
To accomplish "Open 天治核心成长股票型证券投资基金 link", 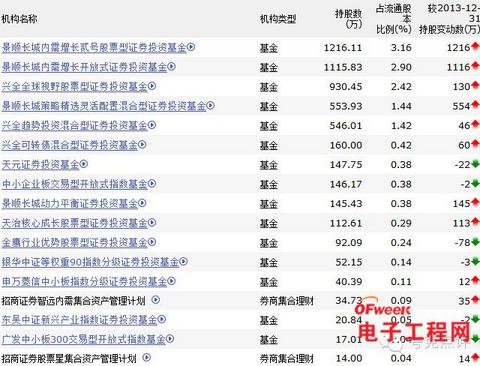I will pos(74,223).
